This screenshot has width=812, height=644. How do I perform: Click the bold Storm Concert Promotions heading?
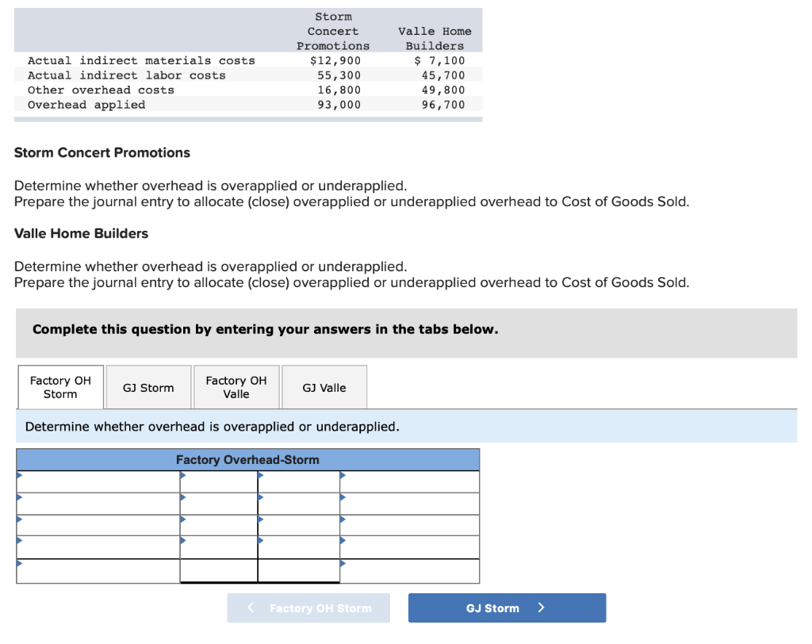click(x=102, y=152)
